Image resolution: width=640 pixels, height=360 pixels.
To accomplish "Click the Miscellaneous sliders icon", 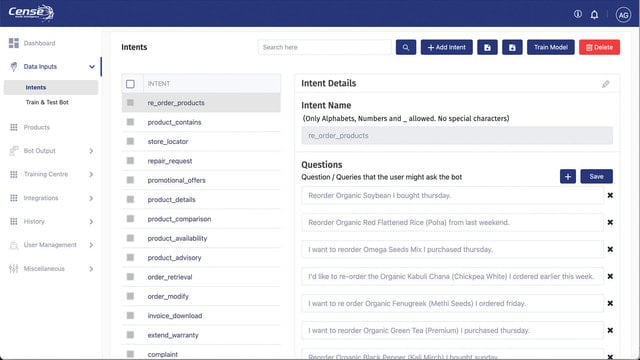I will click(x=13, y=269).
